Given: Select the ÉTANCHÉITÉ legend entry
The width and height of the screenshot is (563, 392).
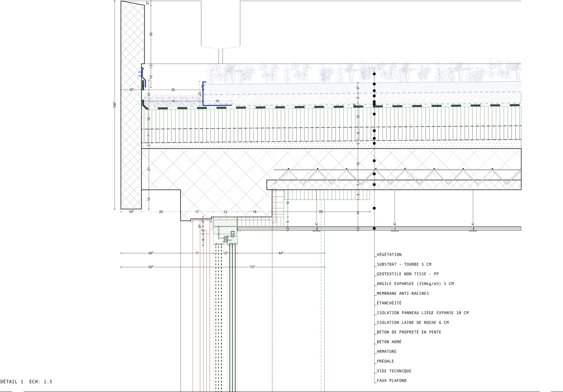Looking at the screenshot, I should (x=389, y=303).
